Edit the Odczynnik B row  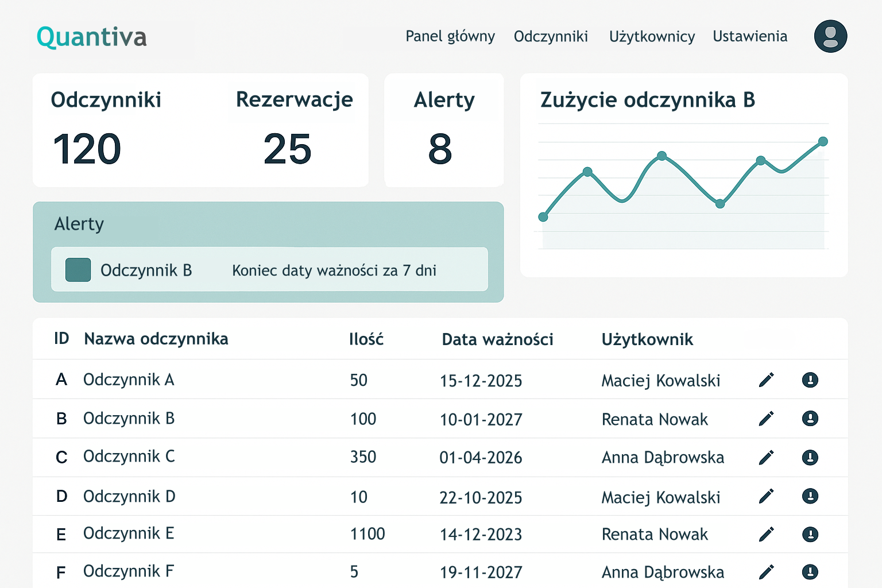pos(766,419)
